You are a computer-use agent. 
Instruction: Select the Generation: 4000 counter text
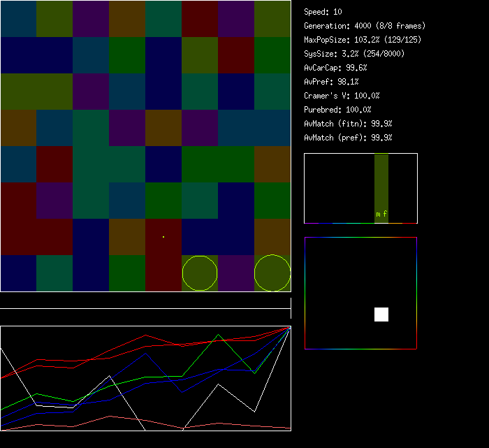click(x=365, y=26)
